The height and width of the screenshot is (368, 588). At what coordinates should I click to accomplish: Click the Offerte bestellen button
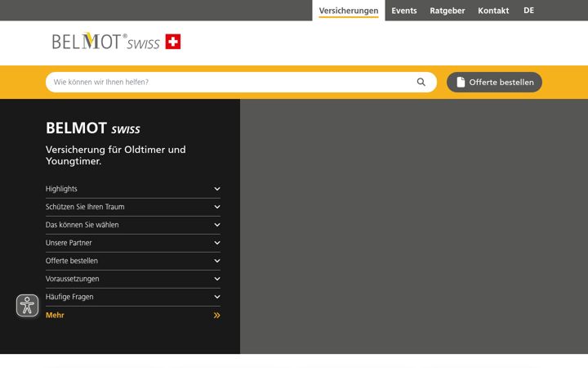click(x=494, y=83)
